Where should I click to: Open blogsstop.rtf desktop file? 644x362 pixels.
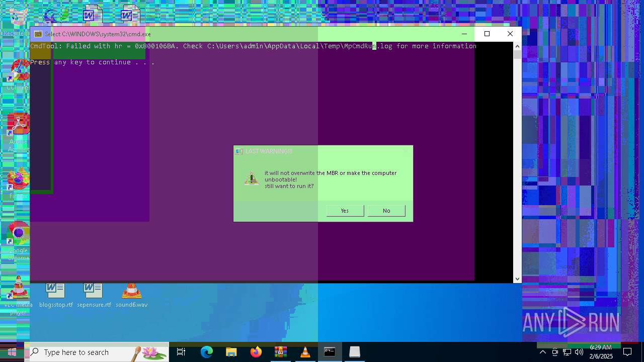click(56, 295)
